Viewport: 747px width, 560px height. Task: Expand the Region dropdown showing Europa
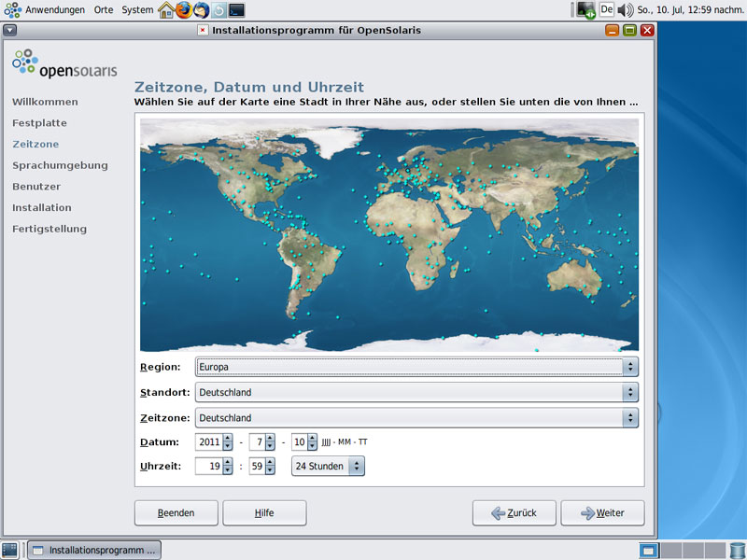click(416, 367)
